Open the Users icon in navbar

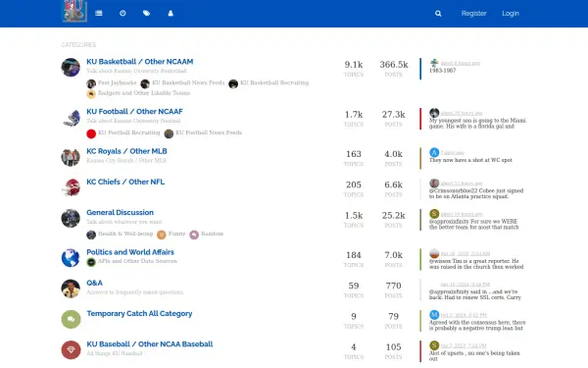[171, 13]
